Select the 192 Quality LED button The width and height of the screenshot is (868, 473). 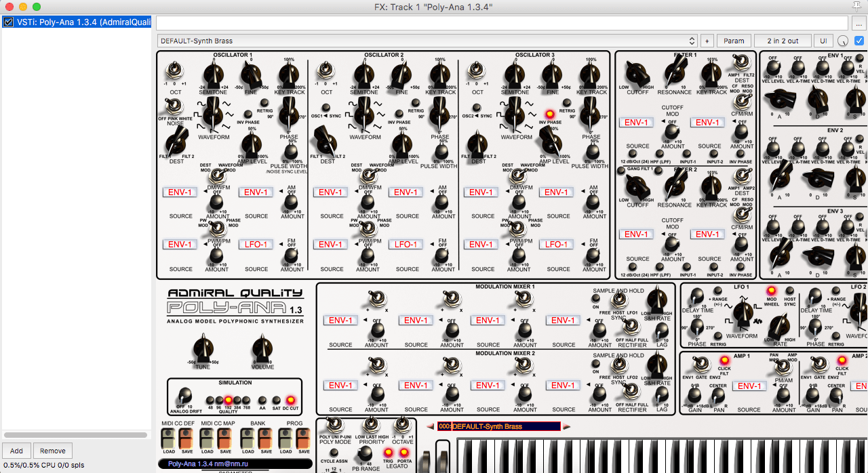[x=229, y=400]
